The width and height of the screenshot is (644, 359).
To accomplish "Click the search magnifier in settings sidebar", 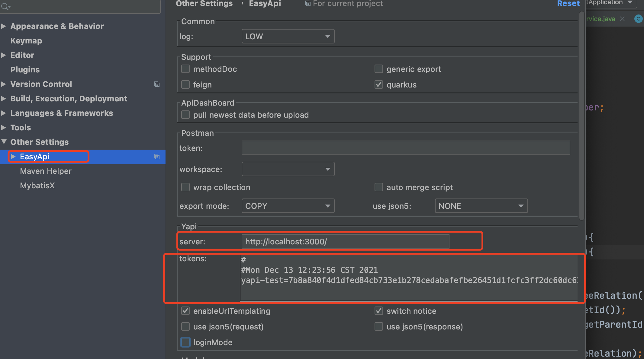I will pos(5,6).
